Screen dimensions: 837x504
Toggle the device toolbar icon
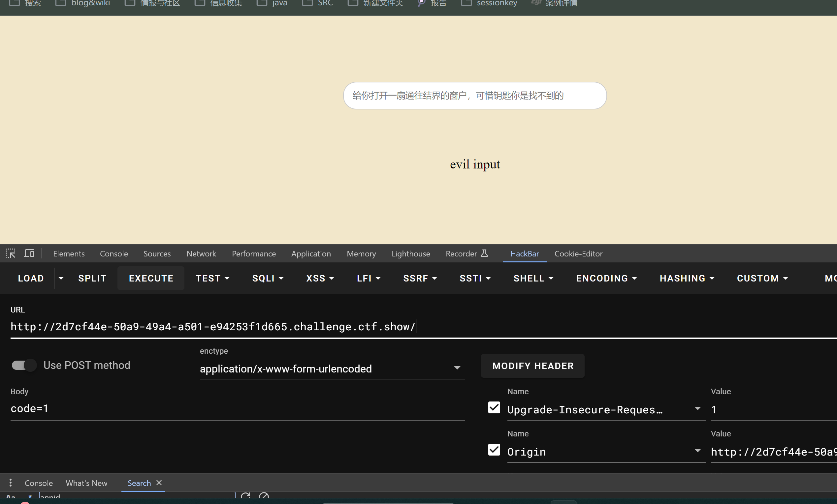coord(29,253)
